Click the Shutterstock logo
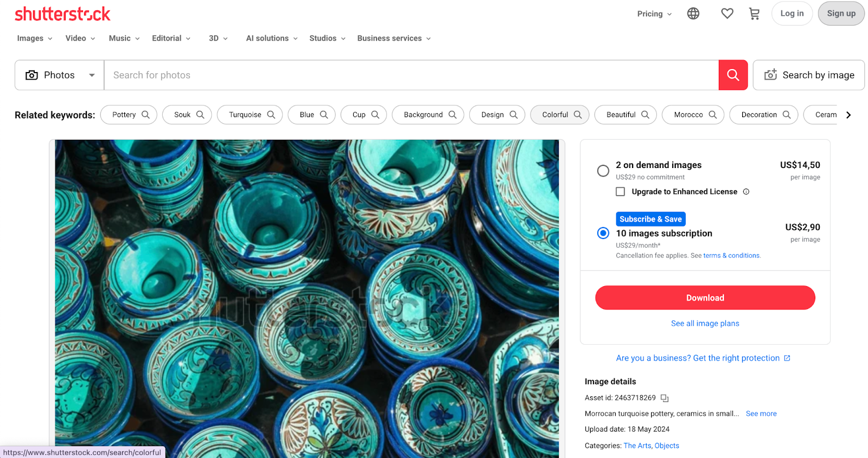868x458 pixels. 62,14
